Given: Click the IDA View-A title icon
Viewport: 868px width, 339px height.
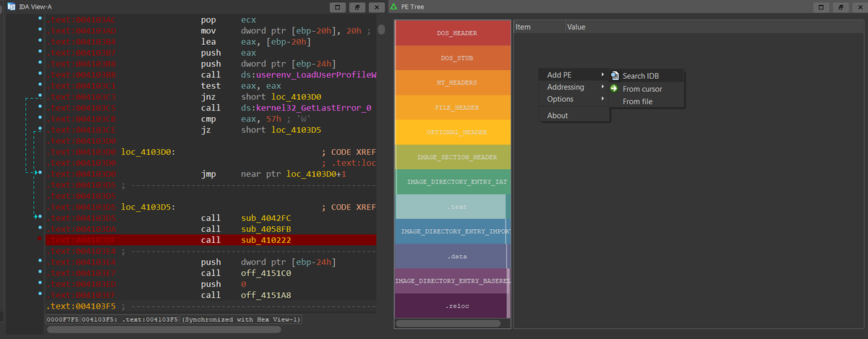Looking at the screenshot, I should [11, 7].
